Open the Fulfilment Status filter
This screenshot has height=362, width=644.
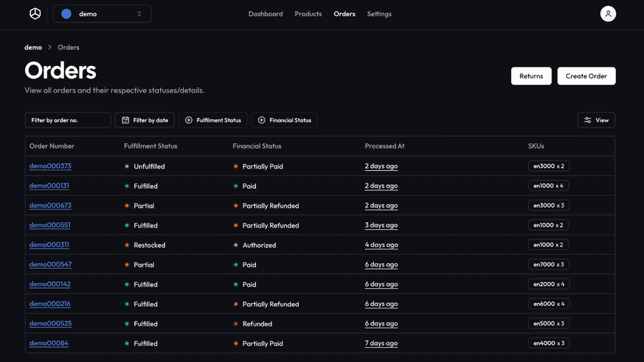[213, 120]
